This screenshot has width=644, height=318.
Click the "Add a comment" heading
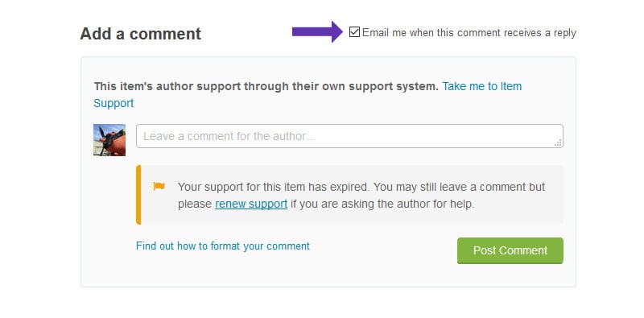[140, 34]
